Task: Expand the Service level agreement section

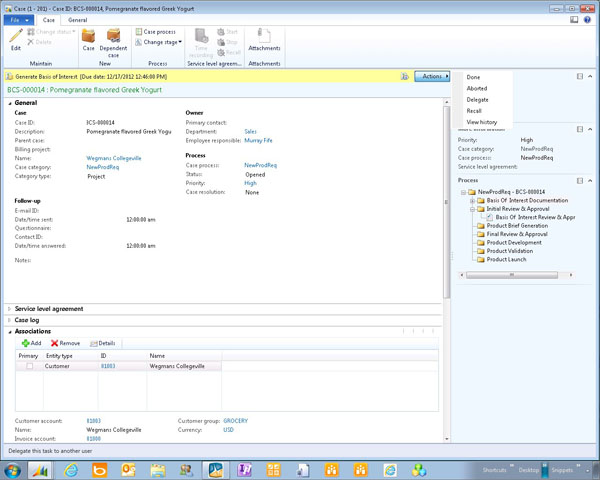Action: pyautogui.click(x=50, y=308)
